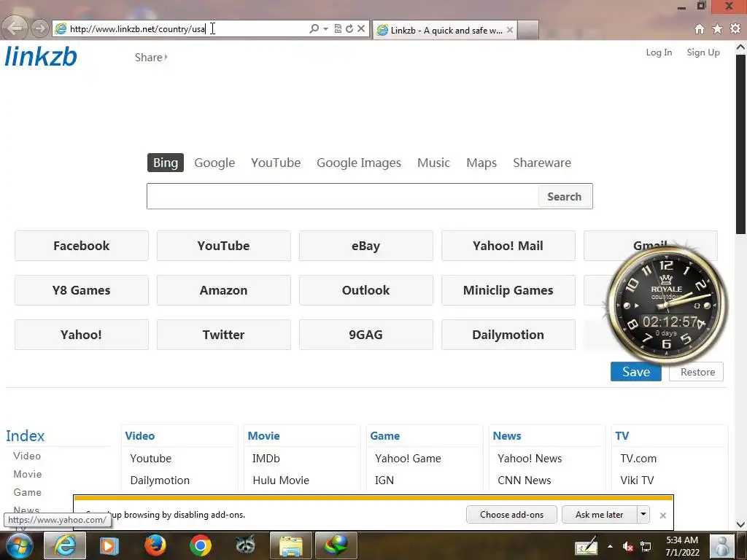The height and width of the screenshot is (560, 747).
Task: Open the 9GAG shortcut tile
Action: [366, 334]
